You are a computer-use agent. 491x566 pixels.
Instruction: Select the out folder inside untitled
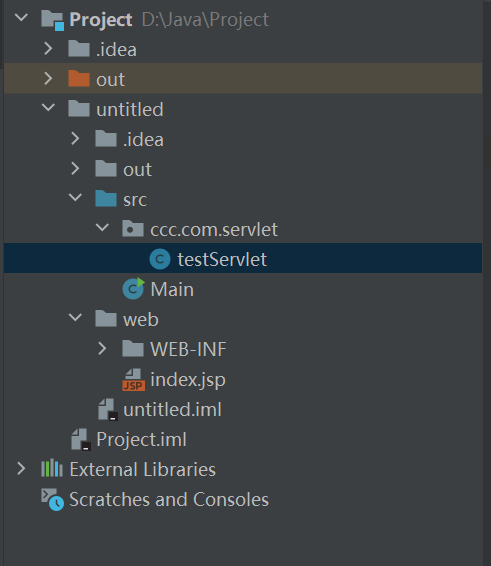(137, 169)
